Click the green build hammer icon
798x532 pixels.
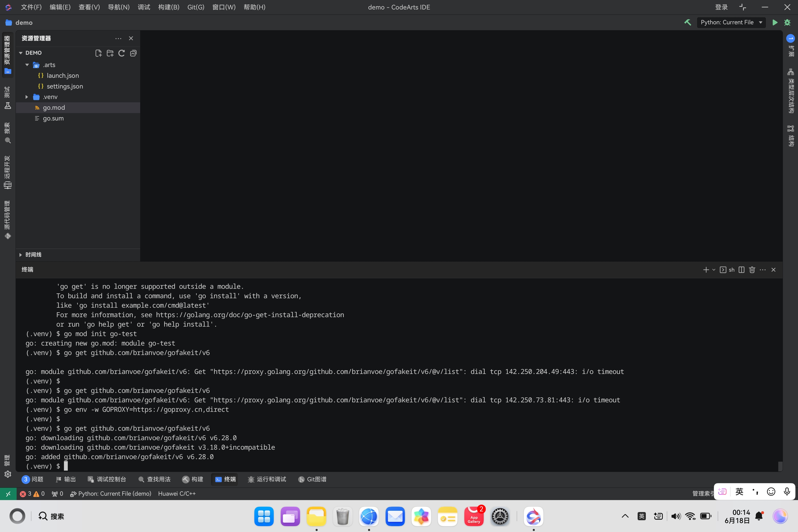click(x=688, y=23)
